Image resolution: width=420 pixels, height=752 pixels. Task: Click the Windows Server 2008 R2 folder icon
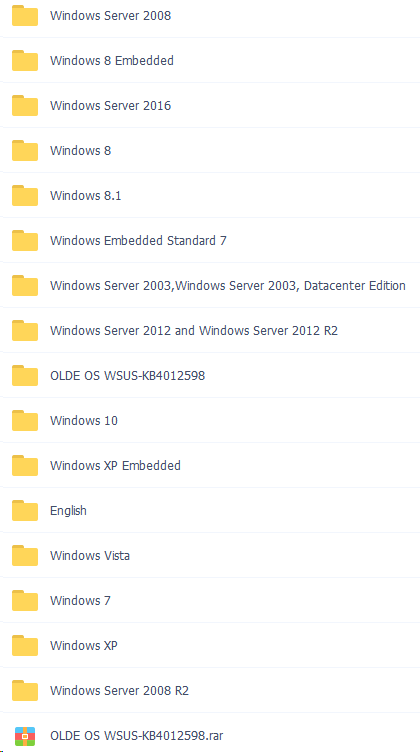(25, 691)
